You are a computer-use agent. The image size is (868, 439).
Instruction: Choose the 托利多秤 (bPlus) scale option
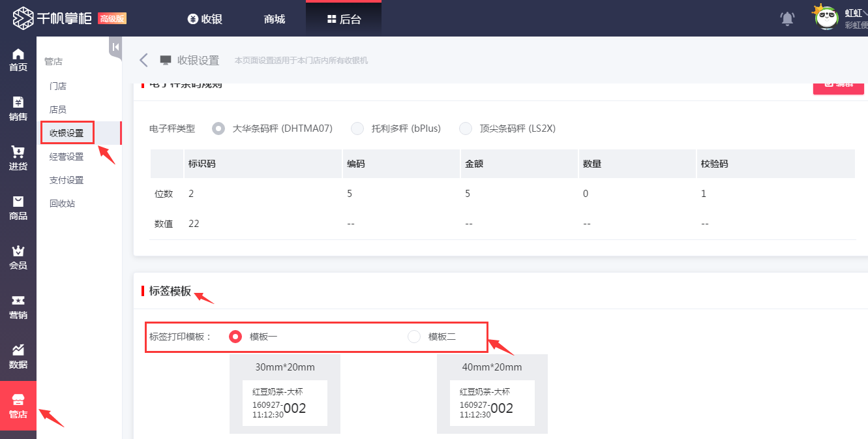click(x=357, y=129)
